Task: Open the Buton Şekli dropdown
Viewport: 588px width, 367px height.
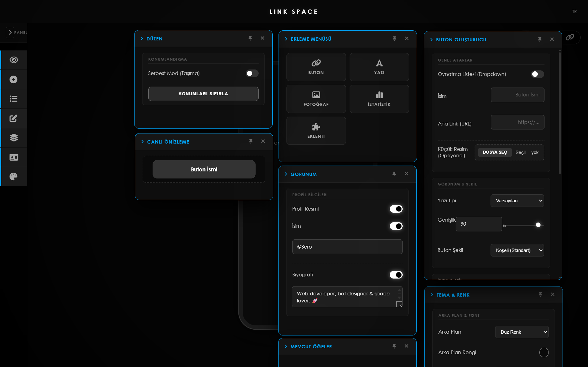Action: tap(517, 250)
